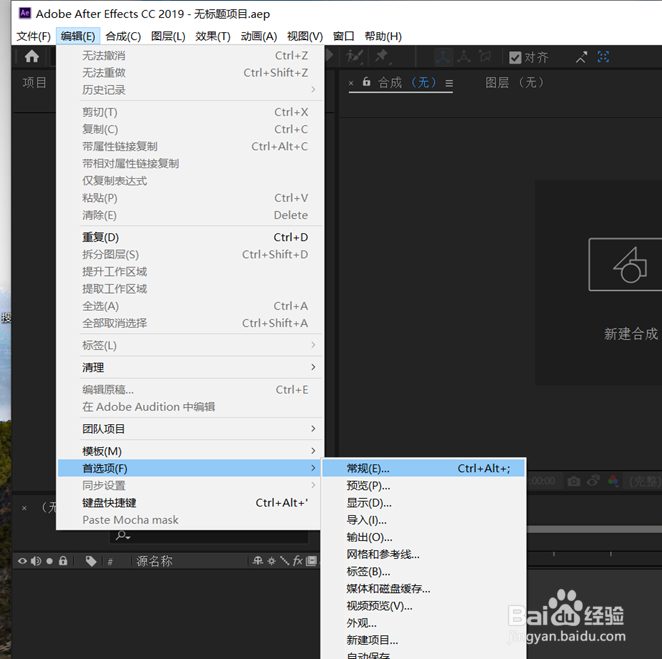Click the 源名称 column header

click(x=155, y=561)
